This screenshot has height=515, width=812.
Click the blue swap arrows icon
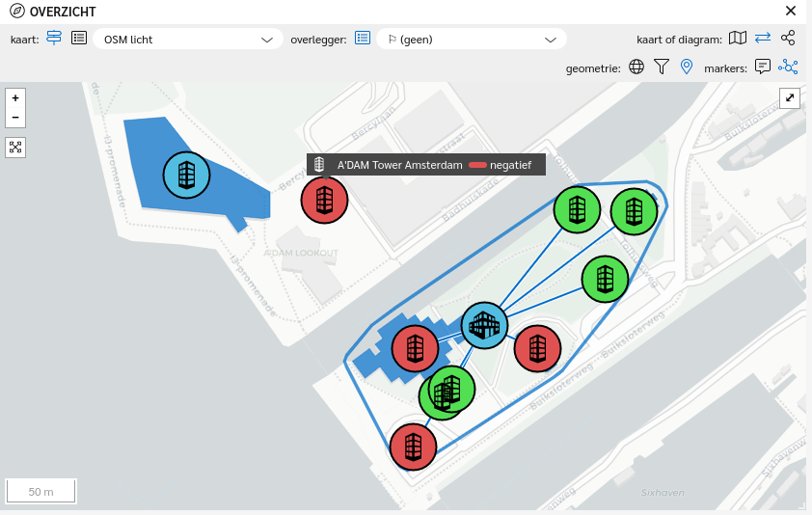click(763, 39)
